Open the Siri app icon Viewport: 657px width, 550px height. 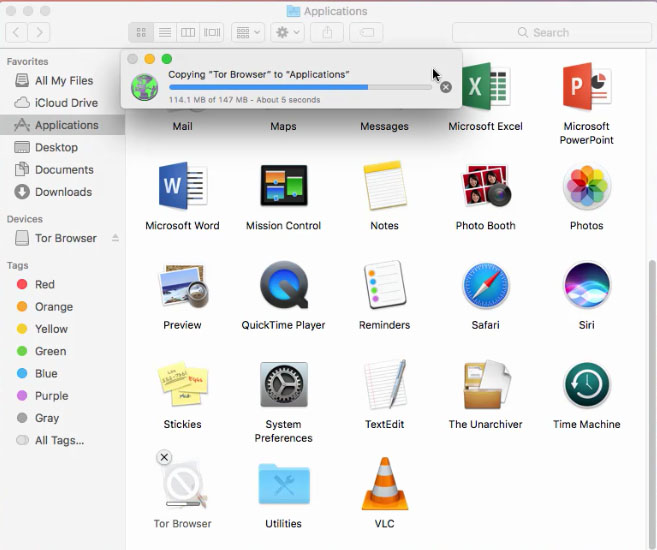(587, 285)
